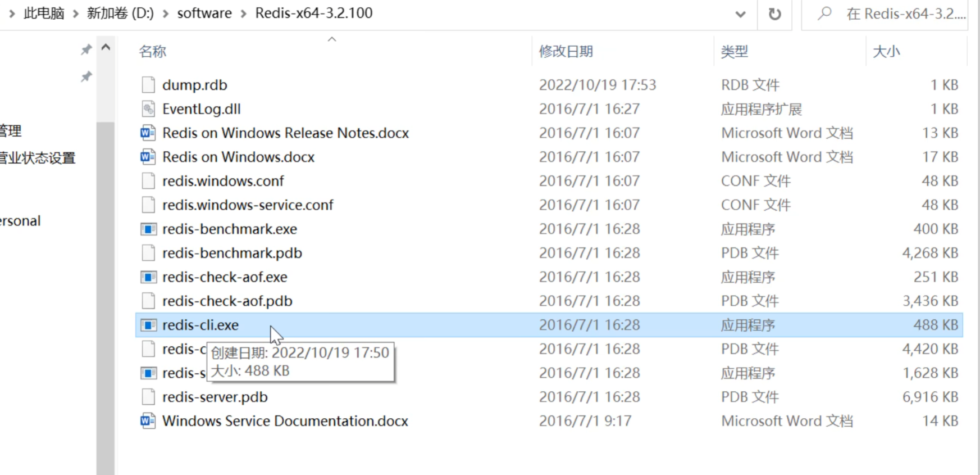Click the 1,628 KB size cell

click(x=930, y=373)
